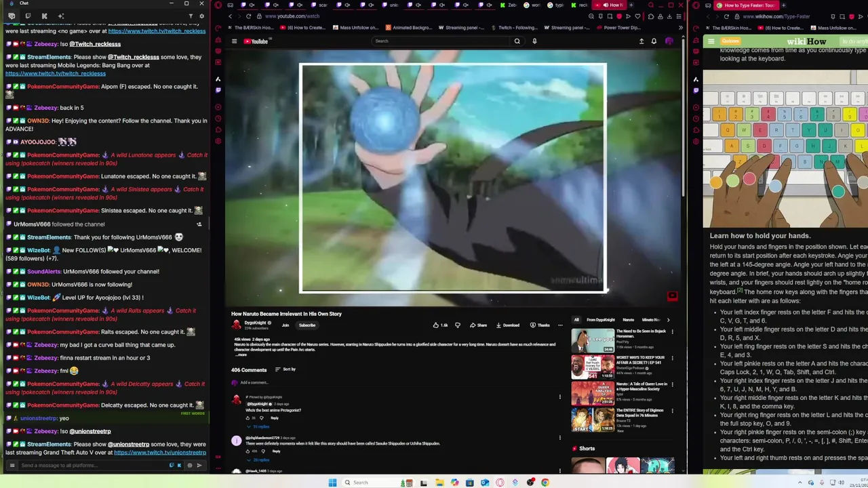
Task: Reply to the pinned DygoKnight comment
Action: click(275, 418)
